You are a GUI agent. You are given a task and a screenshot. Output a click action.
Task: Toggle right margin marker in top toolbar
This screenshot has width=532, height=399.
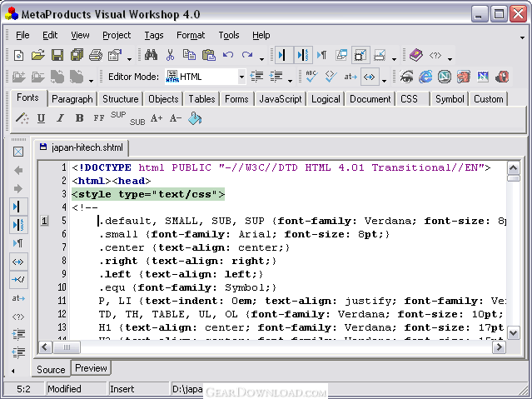[283, 55]
